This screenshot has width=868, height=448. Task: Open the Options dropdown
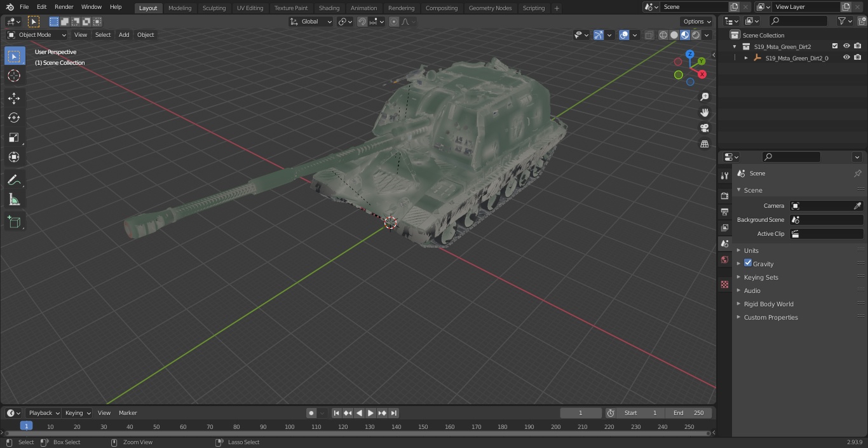pyautogui.click(x=697, y=22)
